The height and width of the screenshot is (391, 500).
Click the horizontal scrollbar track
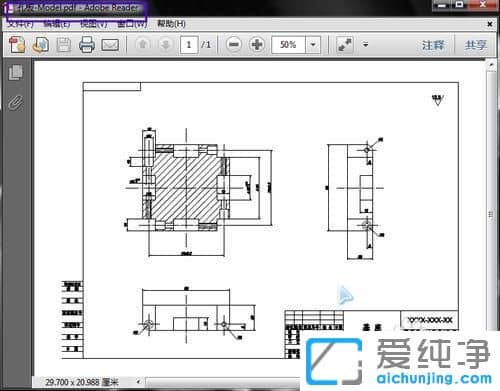tap(223, 383)
